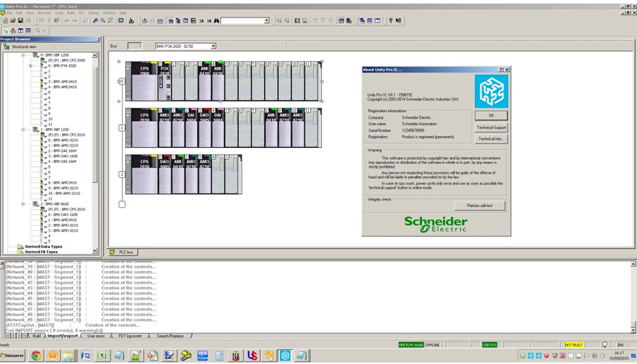Open the PLC menu
Viewport: 637px width, 364px height.
click(x=82, y=13)
